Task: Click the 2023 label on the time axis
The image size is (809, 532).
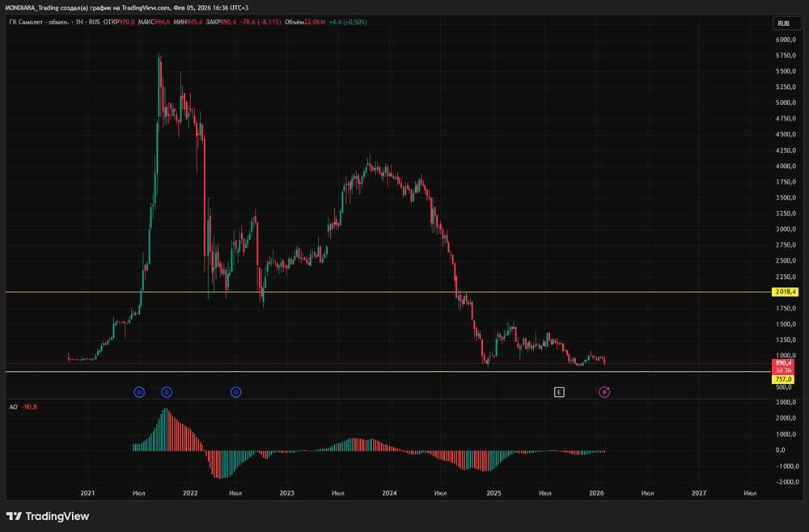Action: click(x=287, y=493)
